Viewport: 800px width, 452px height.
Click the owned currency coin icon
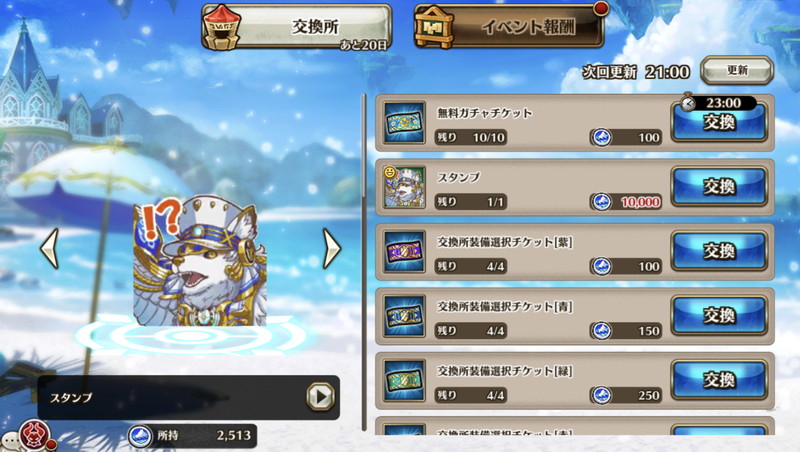[x=140, y=436]
